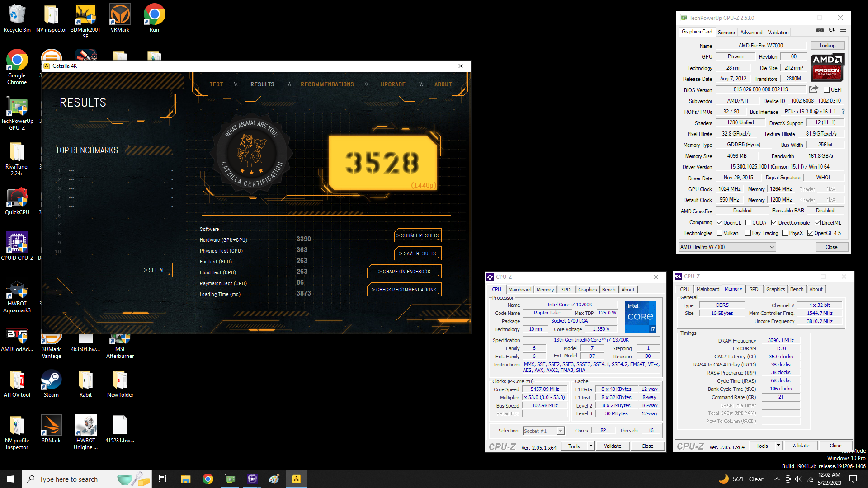This screenshot has width=868, height=488.
Task: Toggle the OpenGL 4.5 checkbox
Action: [811, 233]
